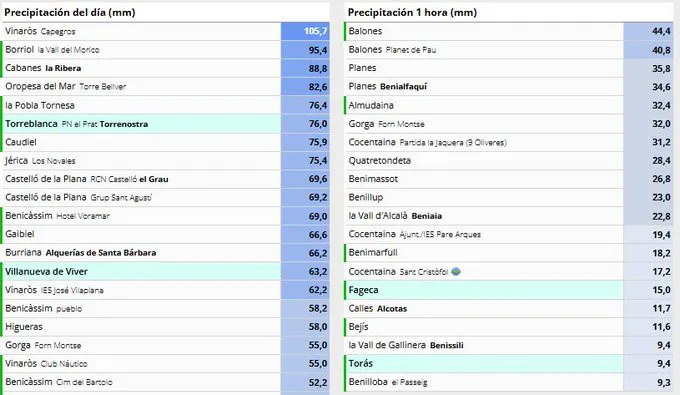This screenshot has height=395, width=680.
Task: Click the Precipitación 1 hora (mm) header
Action: click(x=412, y=12)
